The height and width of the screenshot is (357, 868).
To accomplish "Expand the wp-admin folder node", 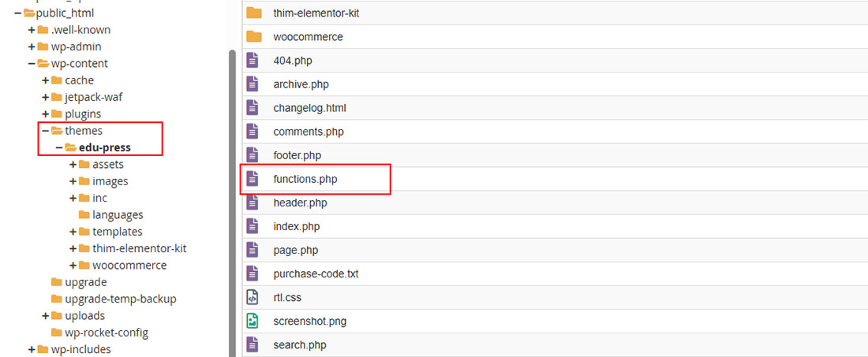I will [x=32, y=46].
